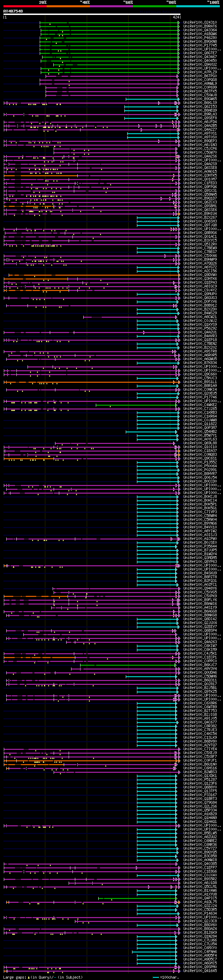The width and height of the screenshot is (223, 980).
Task: Click the purple arrowhead of the UniRef100_B6TPG0 alignment
Action: point(178,76)
